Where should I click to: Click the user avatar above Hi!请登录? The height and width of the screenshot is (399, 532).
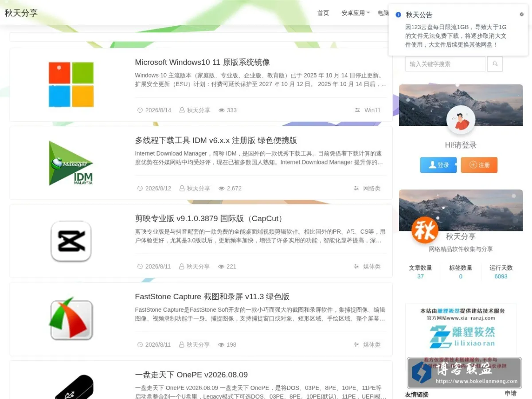click(x=461, y=120)
